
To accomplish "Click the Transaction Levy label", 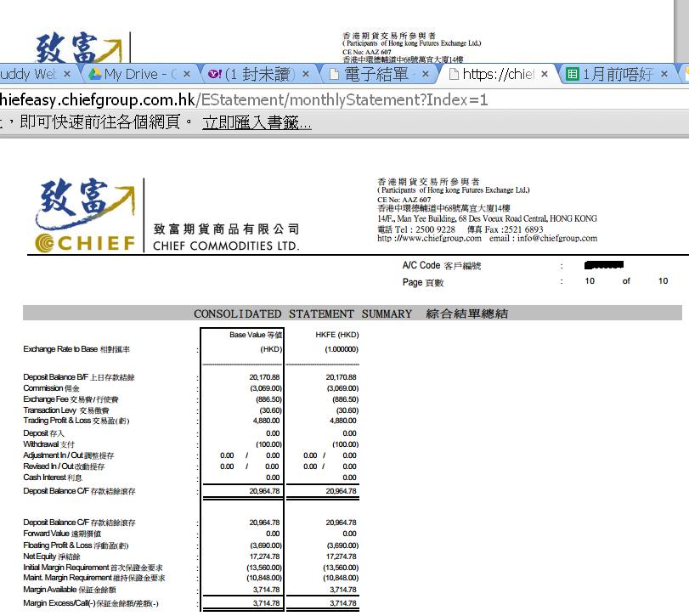I will 66,410.
